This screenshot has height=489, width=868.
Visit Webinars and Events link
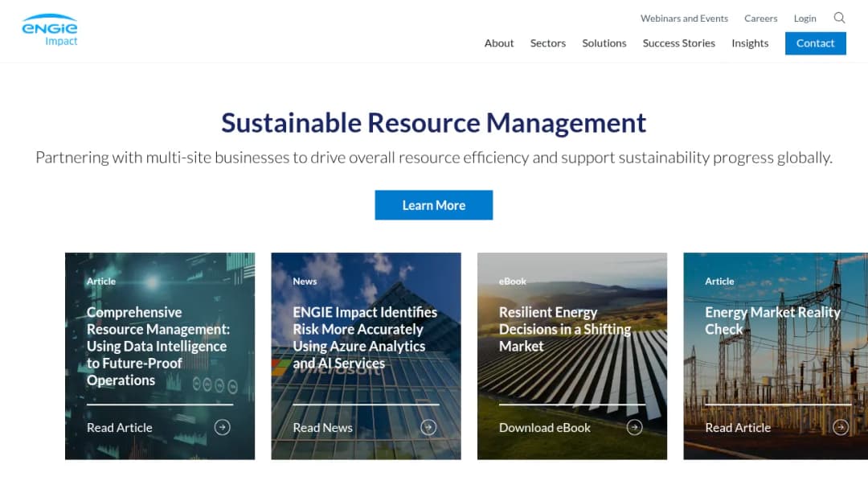click(x=684, y=18)
